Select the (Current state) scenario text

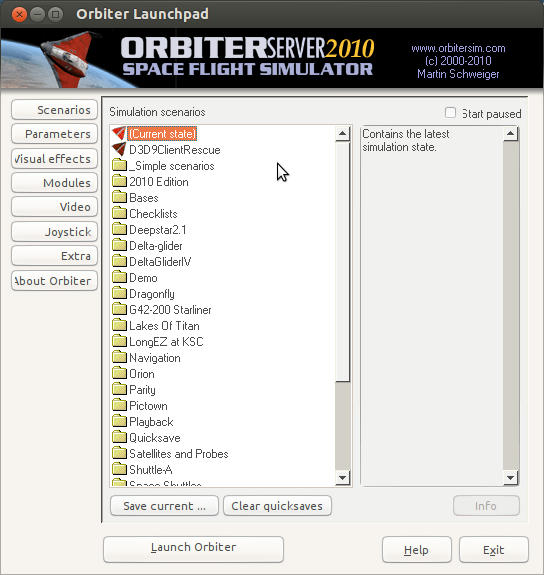pyautogui.click(x=162, y=133)
